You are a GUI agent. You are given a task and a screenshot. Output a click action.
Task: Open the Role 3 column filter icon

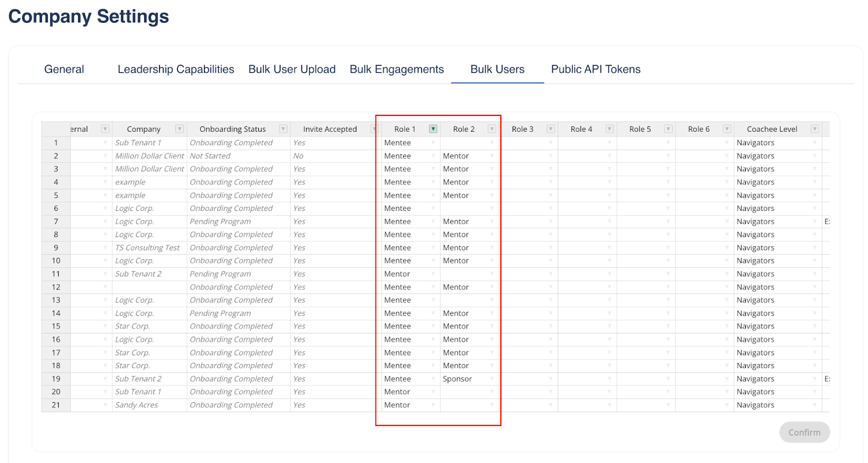click(551, 129)
